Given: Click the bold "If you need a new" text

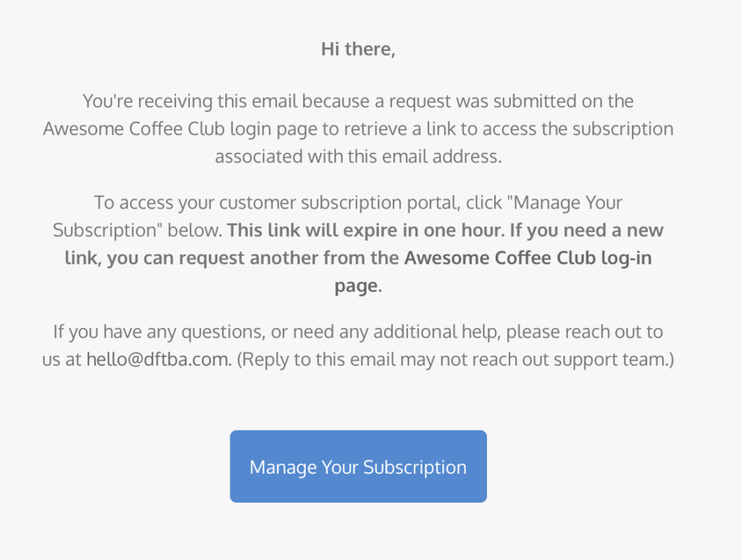Looking at the screenshot, I should click(587, 230).
